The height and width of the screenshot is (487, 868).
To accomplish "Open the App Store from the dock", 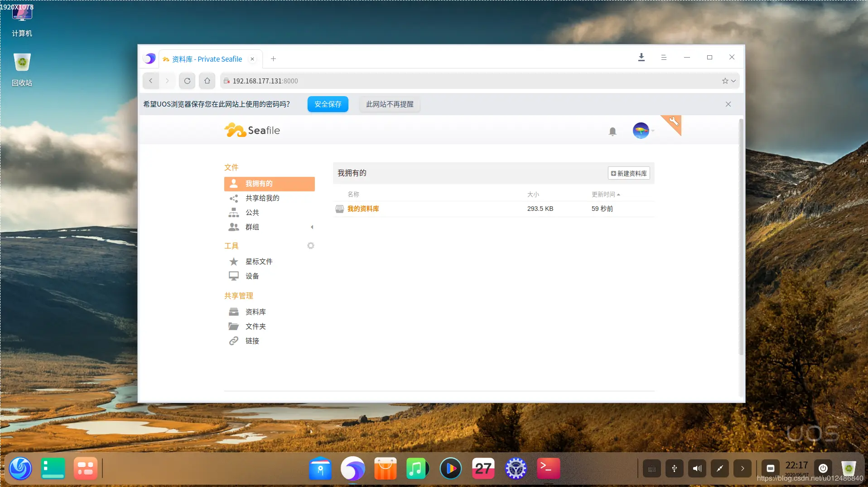I will (x=385, y=468).
